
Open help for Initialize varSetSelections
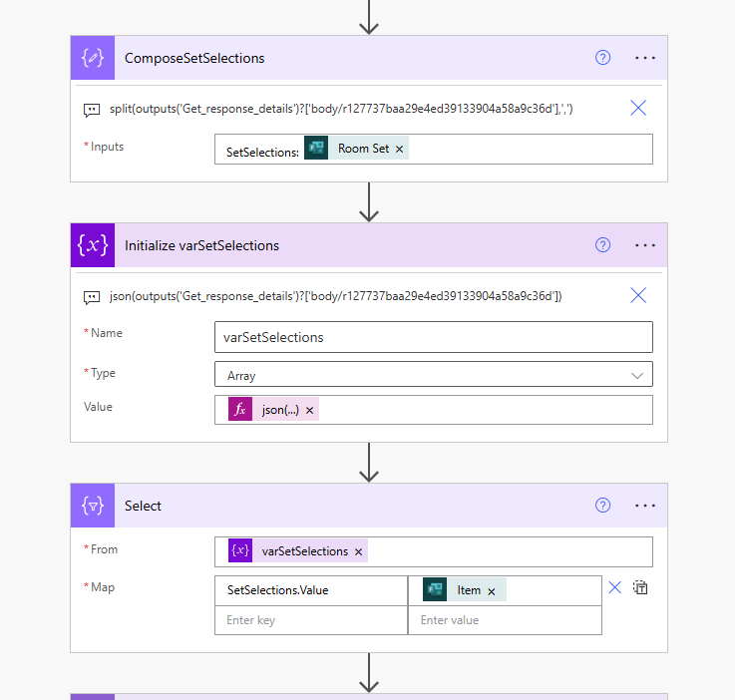(602, 245)
